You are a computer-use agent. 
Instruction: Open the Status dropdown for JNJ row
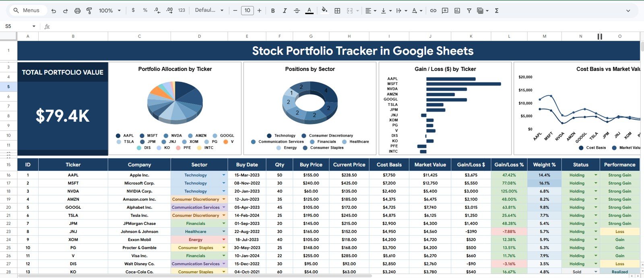(x=596, y=231)
